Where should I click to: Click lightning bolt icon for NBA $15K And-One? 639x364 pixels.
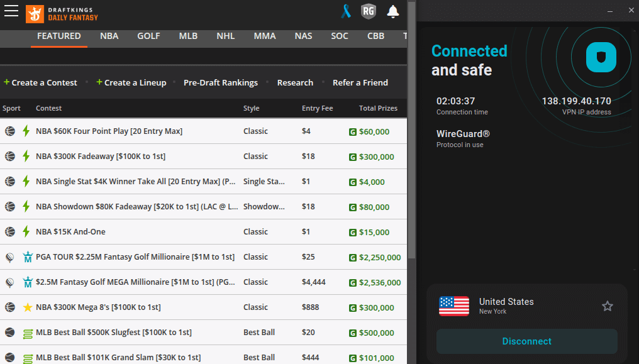point(26,232)
